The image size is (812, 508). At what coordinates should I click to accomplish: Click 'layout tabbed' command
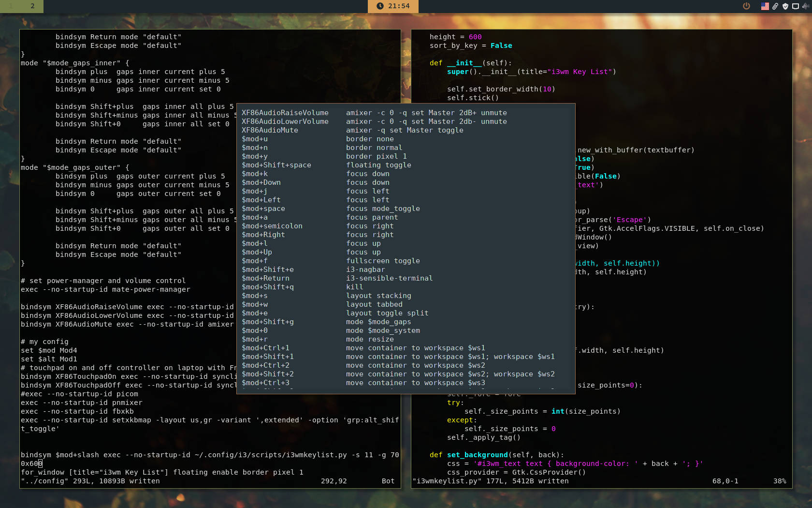374,304
